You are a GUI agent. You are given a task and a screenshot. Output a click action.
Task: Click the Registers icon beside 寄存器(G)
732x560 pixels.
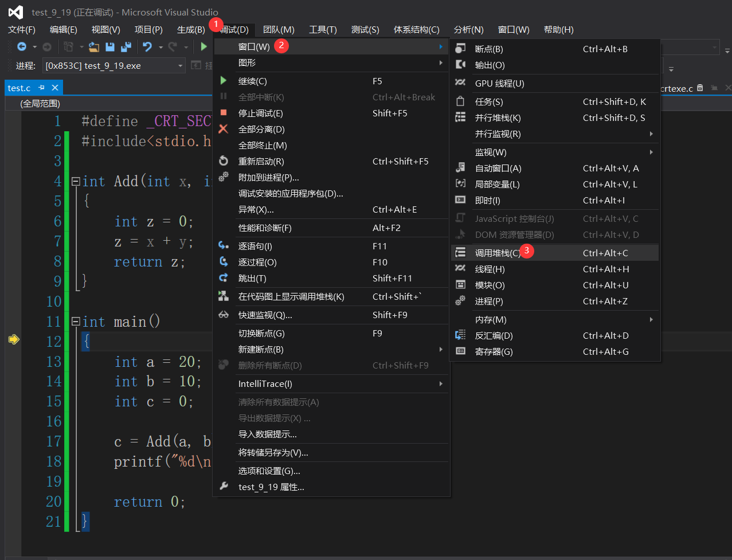click(x=460, y=351)
